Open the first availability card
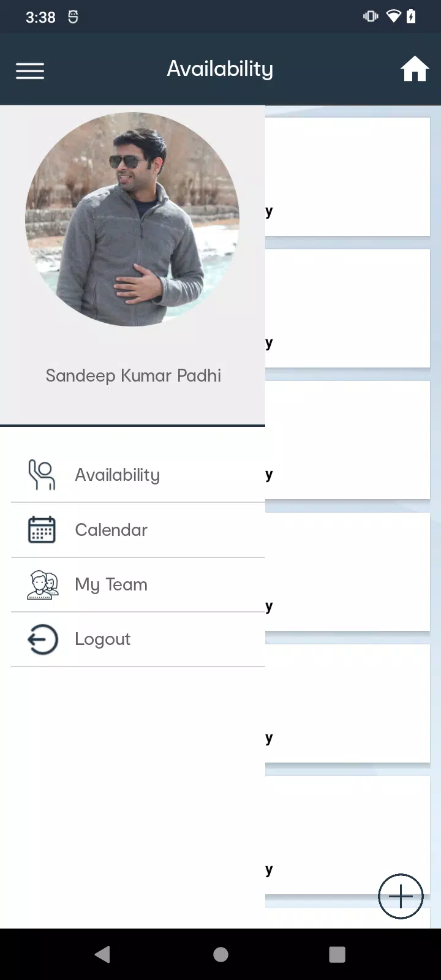Screen dimensions: 441x980 [x=347, y=176]
